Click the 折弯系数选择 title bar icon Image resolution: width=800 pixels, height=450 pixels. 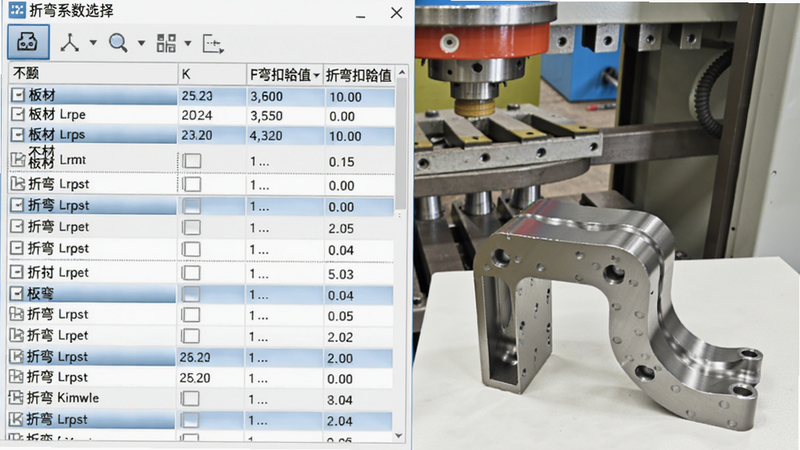pos(17,10)
